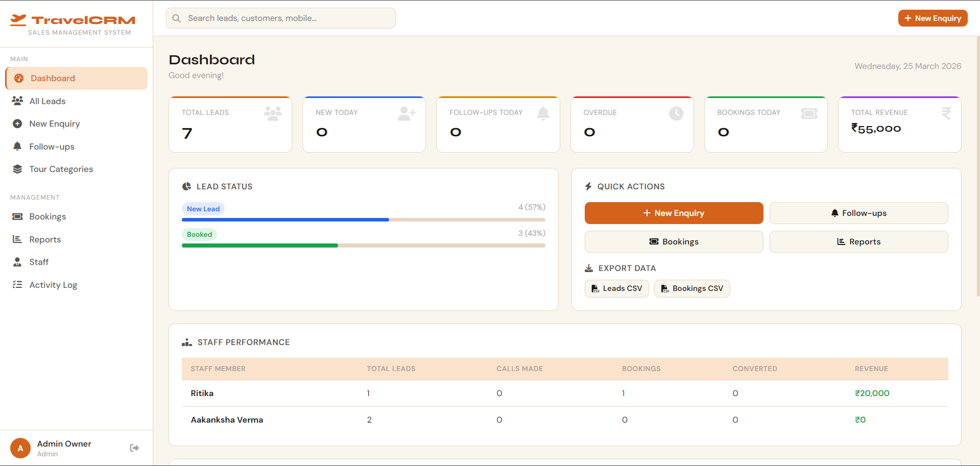Viewport: 980px width, 466px height.
Task: Click the Bookings Today ticket icon
Action: point(809,113)
